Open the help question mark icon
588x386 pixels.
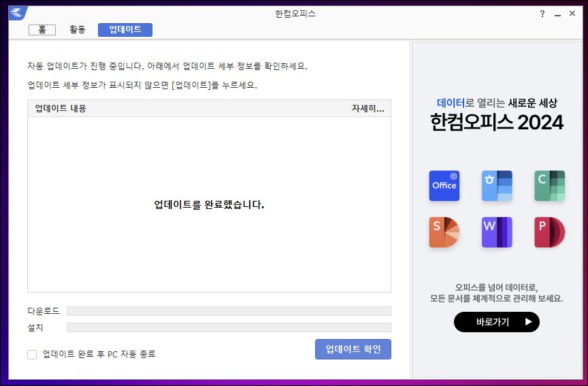[x=542, y=14]
